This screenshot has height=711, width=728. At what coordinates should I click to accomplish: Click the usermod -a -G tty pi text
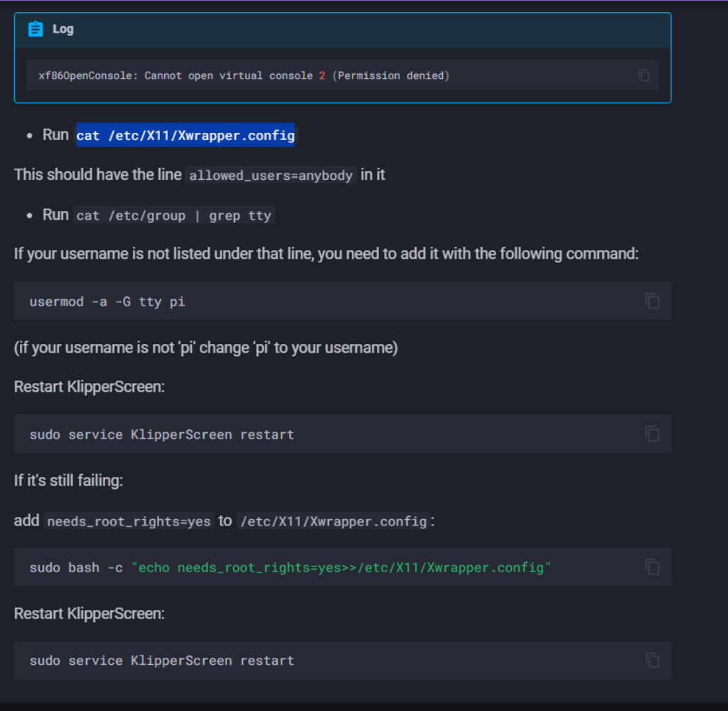pyautogui.click(x=107, y=302)
